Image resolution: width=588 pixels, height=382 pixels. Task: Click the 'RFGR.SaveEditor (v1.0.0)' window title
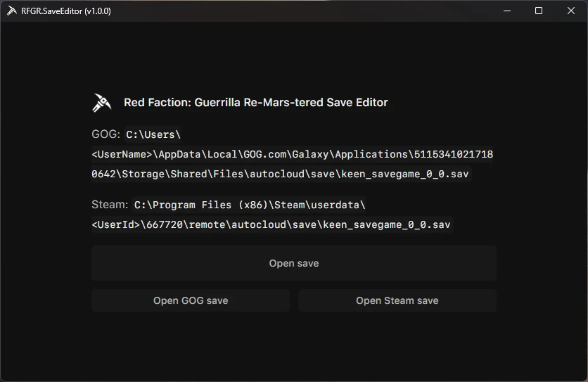pyautogui.click(x=66, y=11)
